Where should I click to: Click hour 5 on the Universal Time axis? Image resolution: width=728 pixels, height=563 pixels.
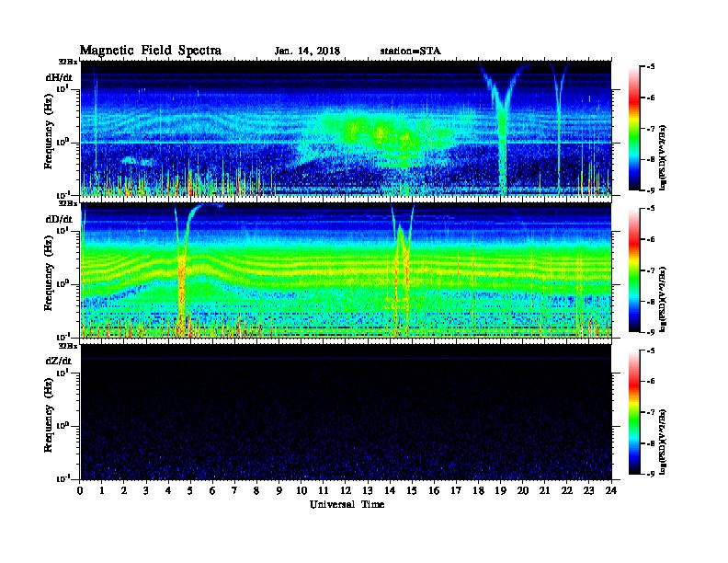pos(190,491)
